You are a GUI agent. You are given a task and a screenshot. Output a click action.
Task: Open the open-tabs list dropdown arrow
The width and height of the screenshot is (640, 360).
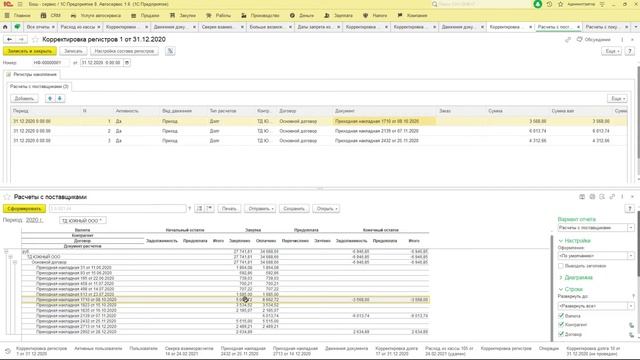coord(636,27)
